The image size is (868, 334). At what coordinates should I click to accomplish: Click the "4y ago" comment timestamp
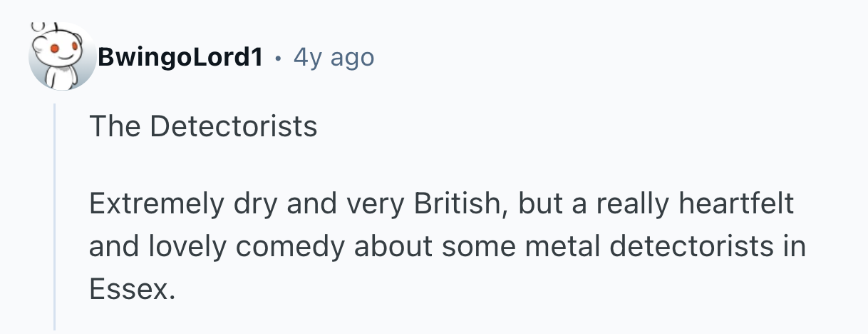(334, 58)
